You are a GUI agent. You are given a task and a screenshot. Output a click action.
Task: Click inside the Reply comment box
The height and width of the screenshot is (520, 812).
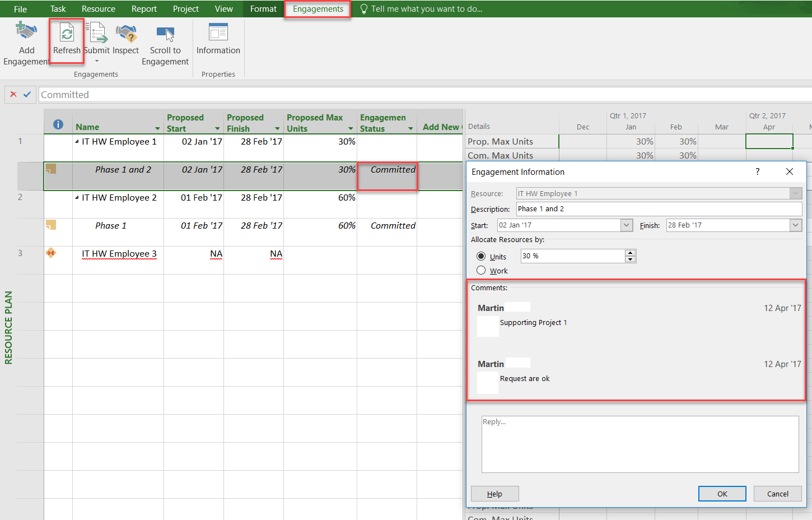(x=640, y=444)
